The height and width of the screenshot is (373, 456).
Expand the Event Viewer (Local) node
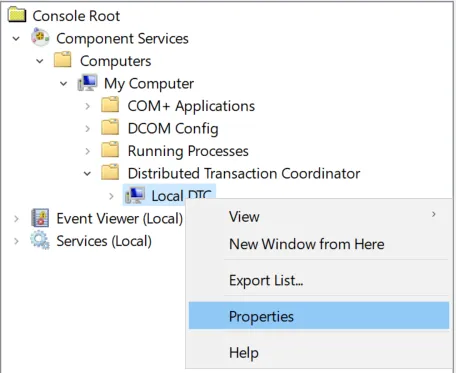(x=16, y=219)
